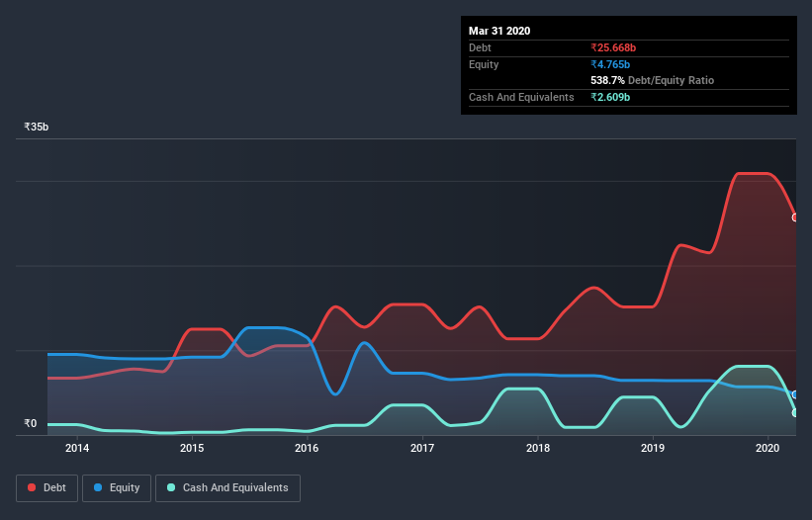Click Cash And Equivalents label in tooltip

[521, 97]
